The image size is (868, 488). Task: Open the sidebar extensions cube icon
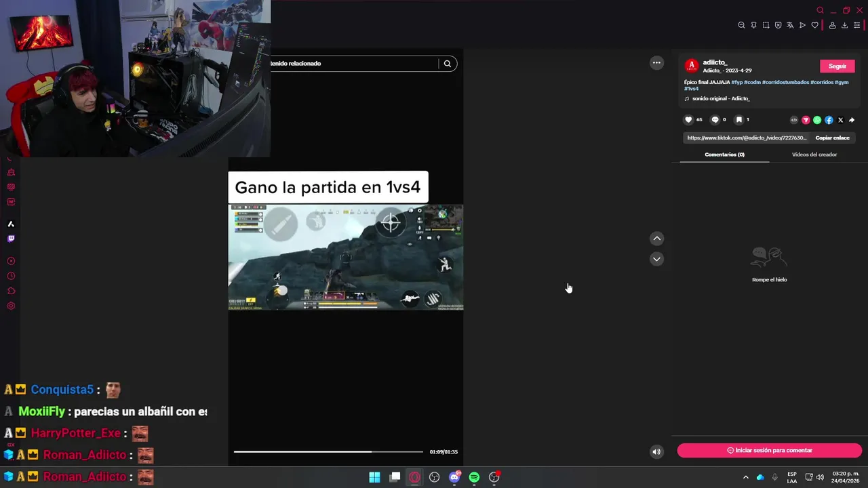coord(11,291)
